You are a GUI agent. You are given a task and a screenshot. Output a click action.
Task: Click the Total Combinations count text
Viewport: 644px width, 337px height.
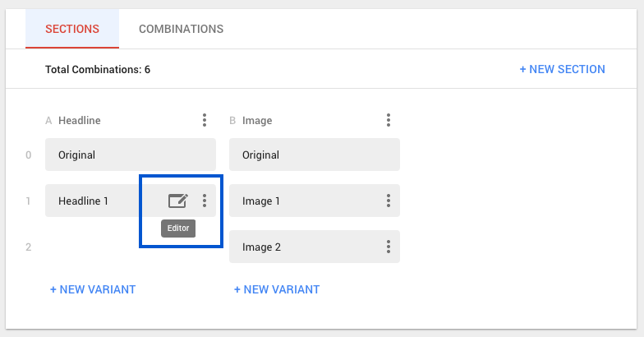point(98,70)
